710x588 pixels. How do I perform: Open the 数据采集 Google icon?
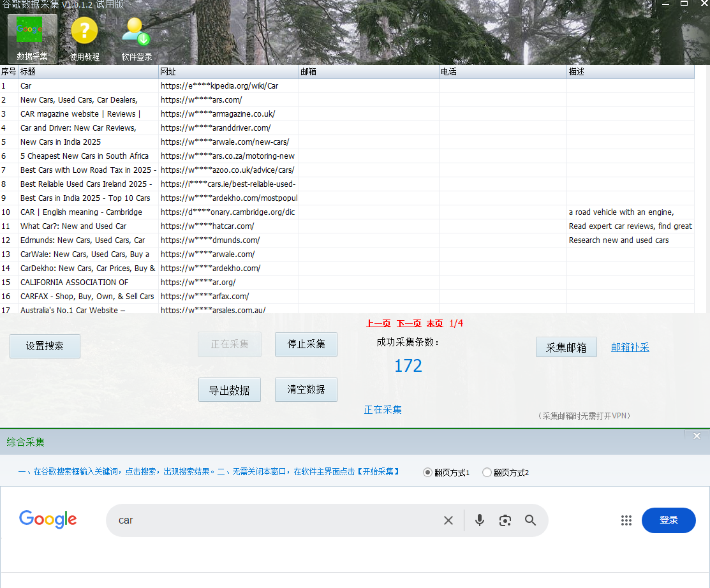click(x=32, y=39)
